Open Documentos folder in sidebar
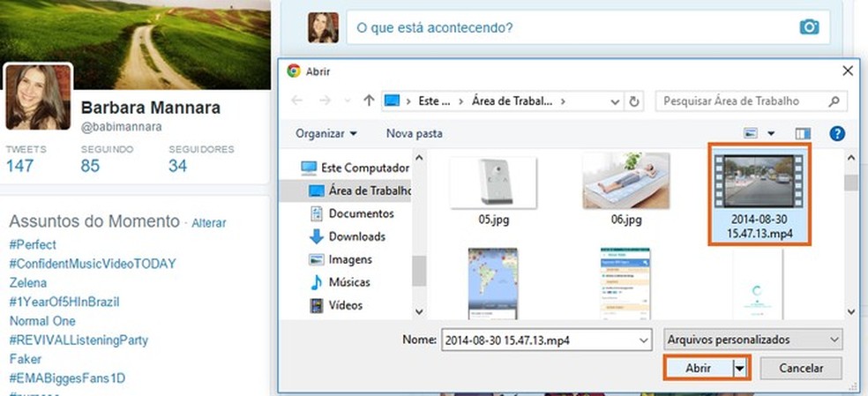 (352, 213)
